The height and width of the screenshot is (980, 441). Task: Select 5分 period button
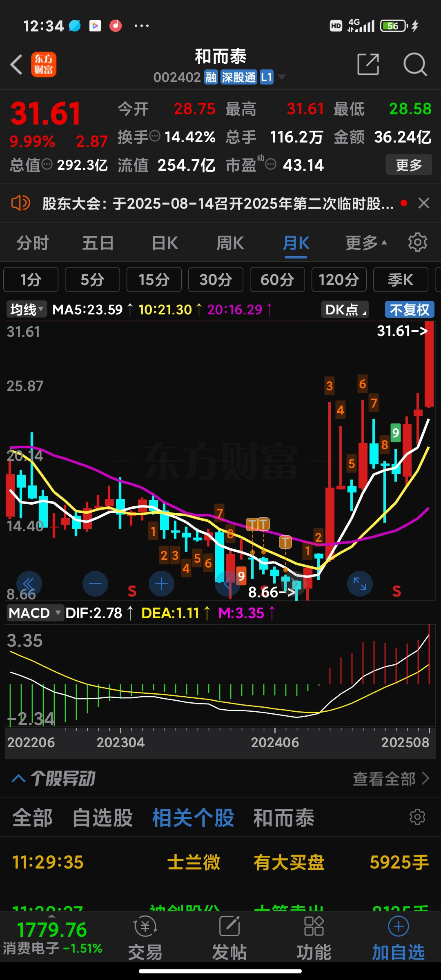click(x=92, y=280)
